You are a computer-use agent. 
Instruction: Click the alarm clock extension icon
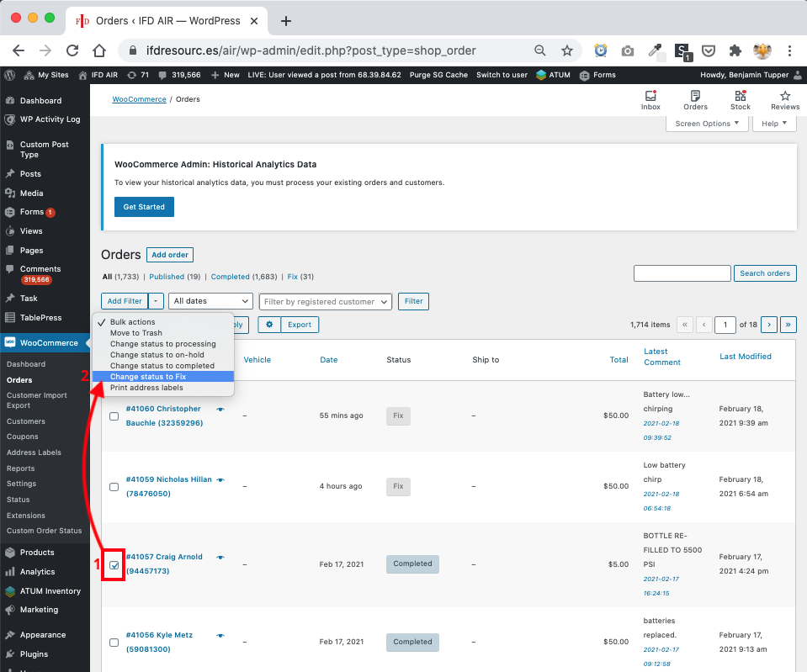point(601,50)
